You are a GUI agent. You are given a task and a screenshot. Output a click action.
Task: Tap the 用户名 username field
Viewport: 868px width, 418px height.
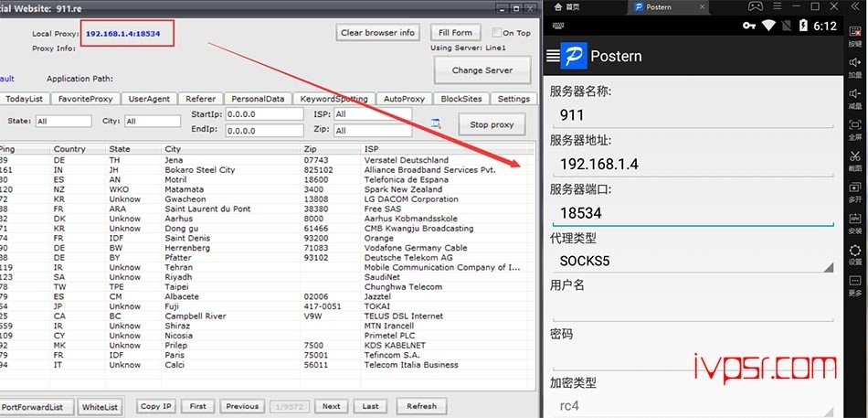tap(693, 308)
